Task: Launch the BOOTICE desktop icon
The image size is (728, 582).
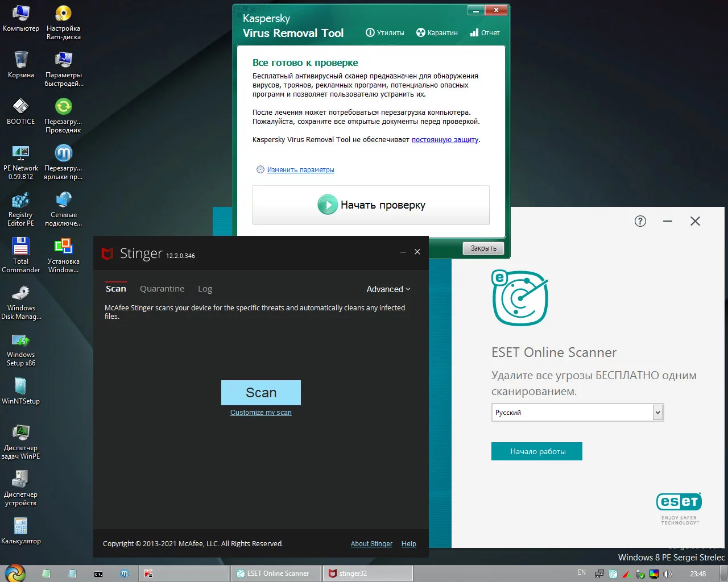Action: pos(21,111)
